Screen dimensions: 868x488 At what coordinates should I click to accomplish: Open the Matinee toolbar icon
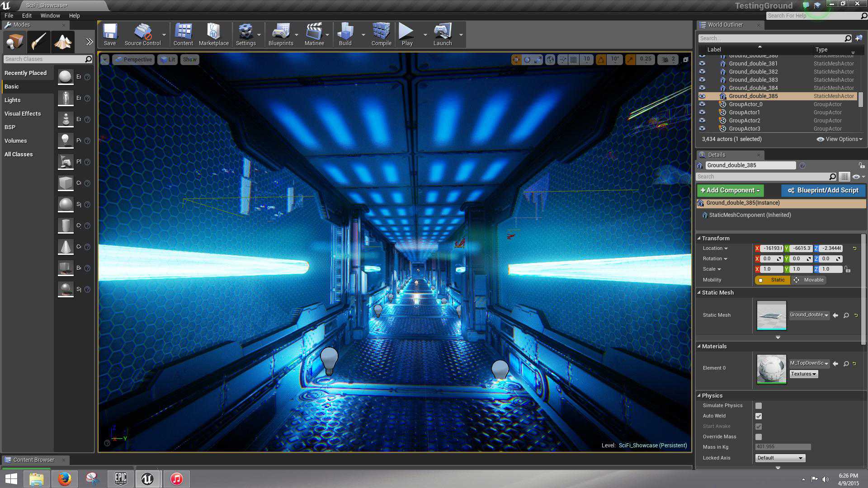pos(314,34)
